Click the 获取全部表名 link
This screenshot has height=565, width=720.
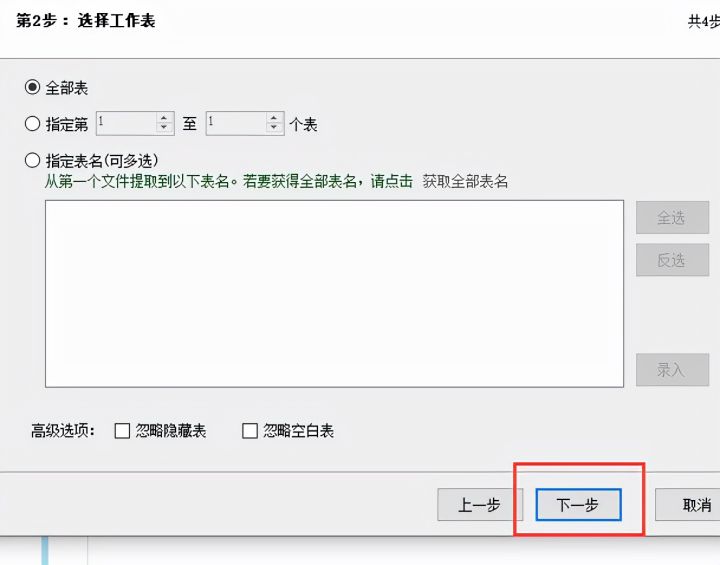[465, 181]
